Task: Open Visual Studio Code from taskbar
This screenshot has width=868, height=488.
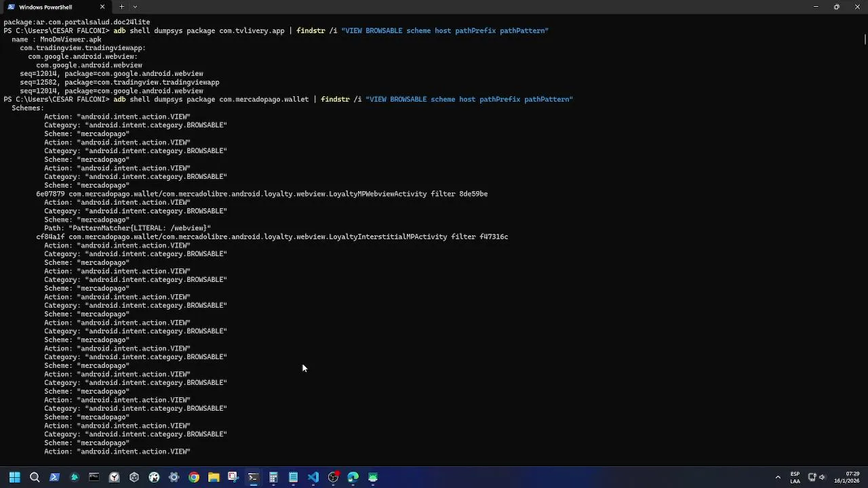Action: coord(313,477)
